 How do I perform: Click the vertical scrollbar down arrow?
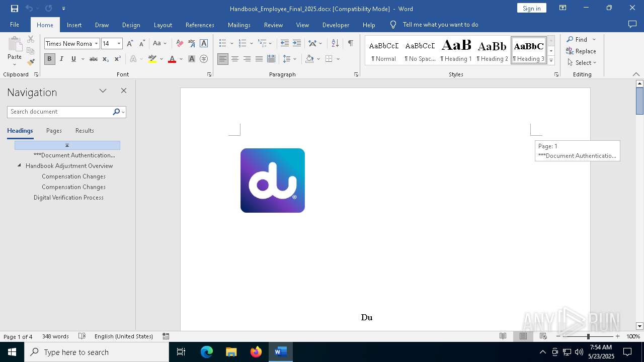[639, 326]
